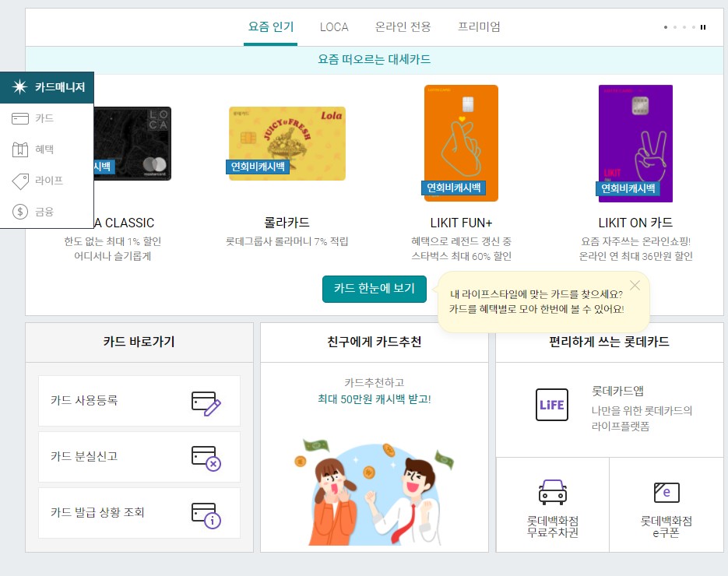Click the 카드 사용등록 card-pencil icon

tap(206, 403)
